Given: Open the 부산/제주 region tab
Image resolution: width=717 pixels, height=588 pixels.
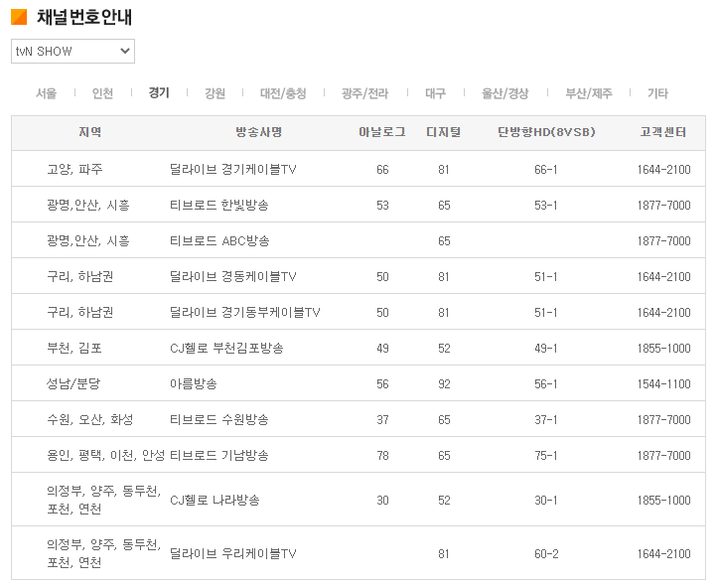Looking at the screenshot, I should pyautogui.click(x=589, y=93).
